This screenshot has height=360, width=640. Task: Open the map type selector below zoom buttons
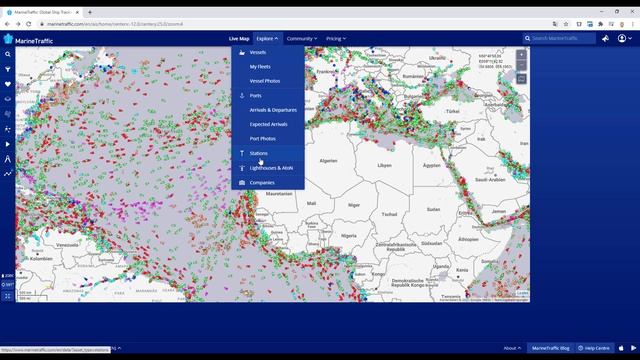[521, 79]
